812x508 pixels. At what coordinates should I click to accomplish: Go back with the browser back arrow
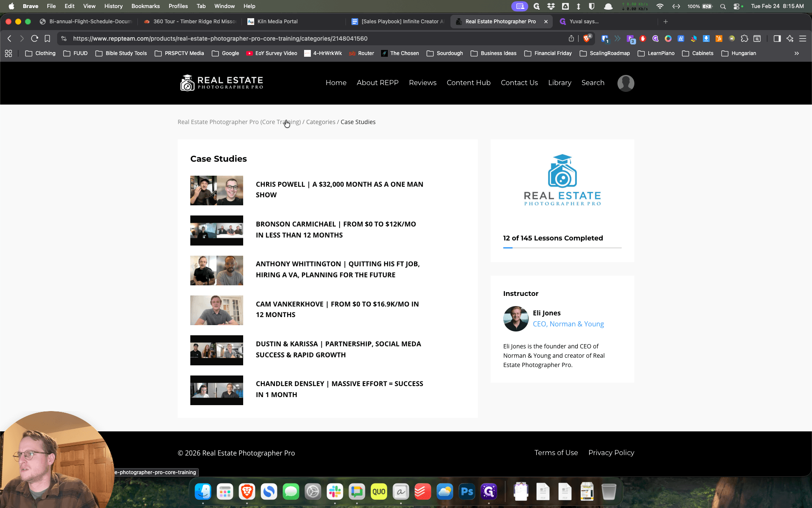[9, 39]
